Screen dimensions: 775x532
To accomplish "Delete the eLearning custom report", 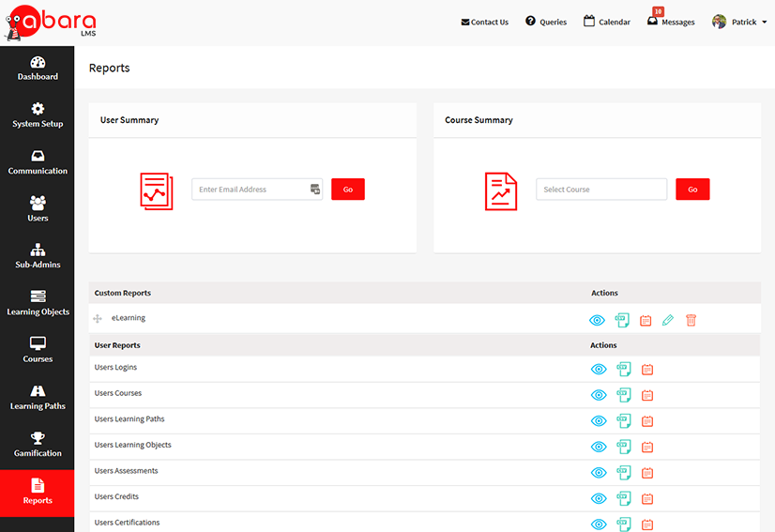I will click(x=691, y=320).
